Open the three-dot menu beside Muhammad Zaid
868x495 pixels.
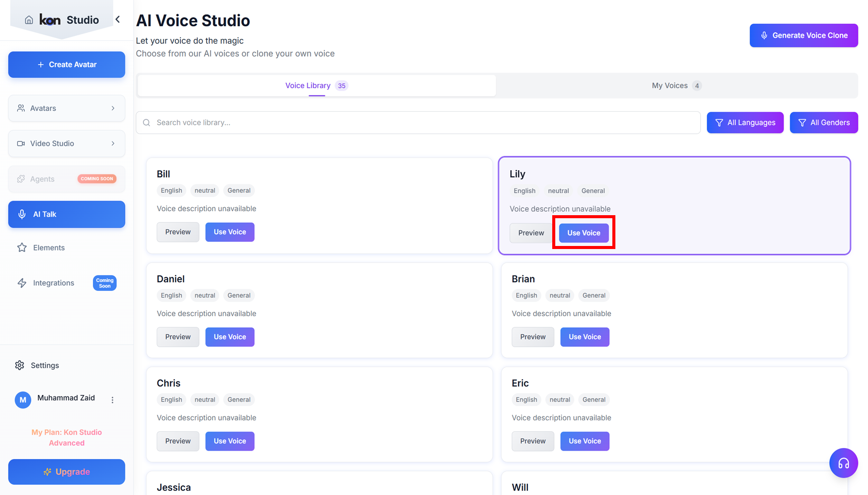point(112,400)
